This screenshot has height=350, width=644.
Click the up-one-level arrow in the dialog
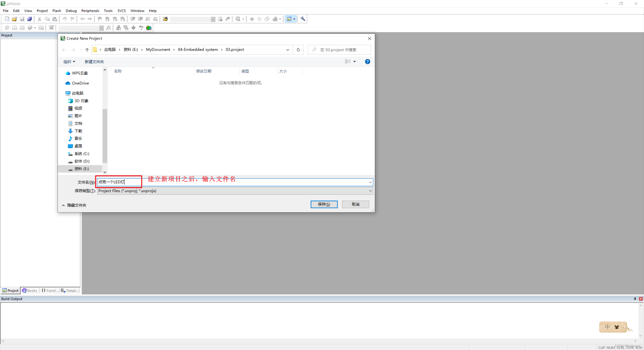coord(87,50)
